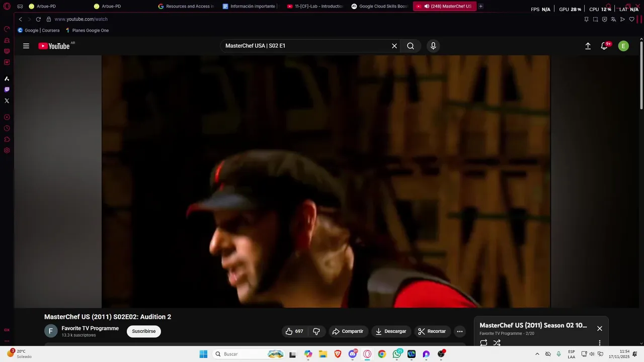Subscribe with the Suscribirse button
Image resolution: width=644 pixels, height=362 pixels.
coord(144,331)
